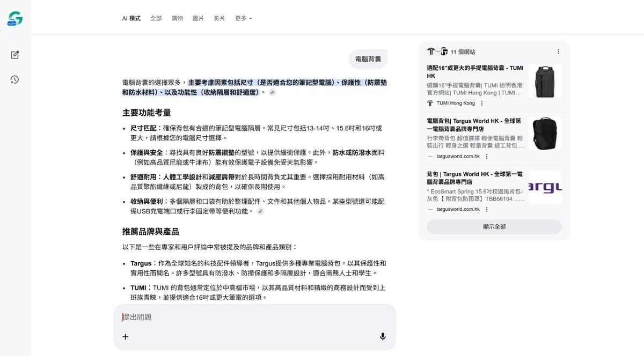Click the microphone icon for voice input
The width and height of the screenshot is (644, 362).
click(383, 336)
